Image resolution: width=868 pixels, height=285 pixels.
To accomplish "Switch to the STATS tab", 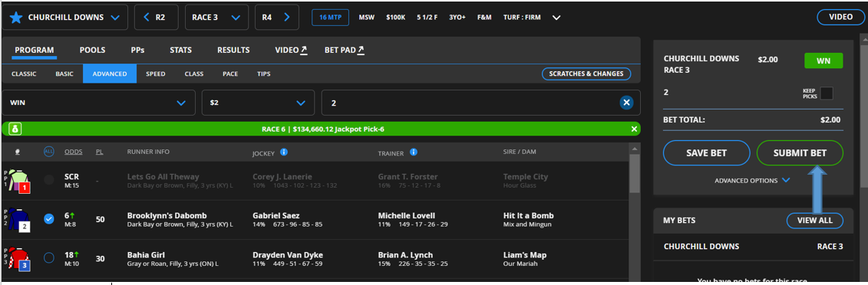I will (181, 50).
